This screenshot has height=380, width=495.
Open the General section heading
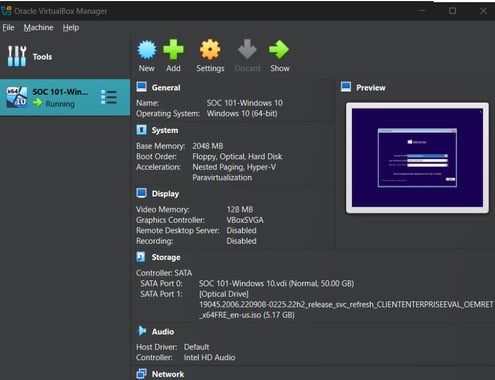(x=166, y=88)
